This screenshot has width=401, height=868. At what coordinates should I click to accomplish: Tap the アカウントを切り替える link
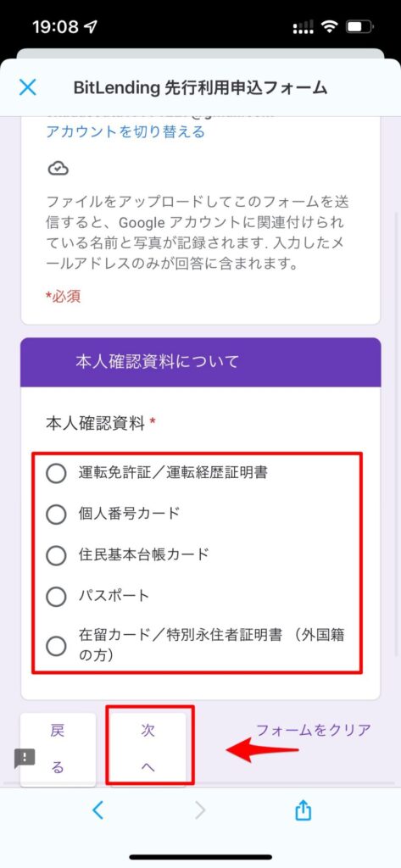125,131
